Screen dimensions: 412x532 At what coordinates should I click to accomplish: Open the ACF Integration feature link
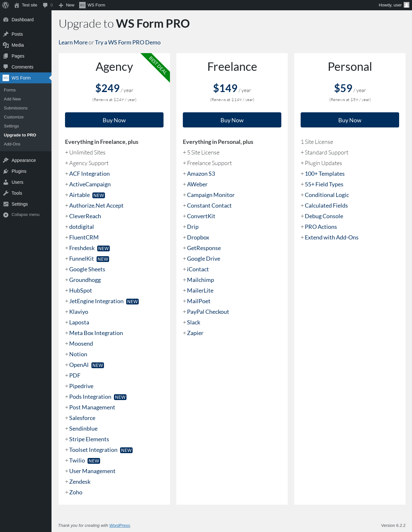pos(89,174)
